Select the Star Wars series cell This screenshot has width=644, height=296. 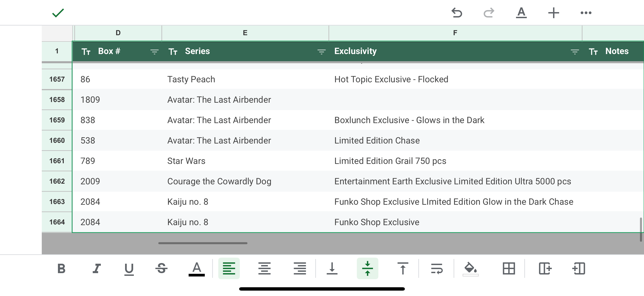pos(245,161)
